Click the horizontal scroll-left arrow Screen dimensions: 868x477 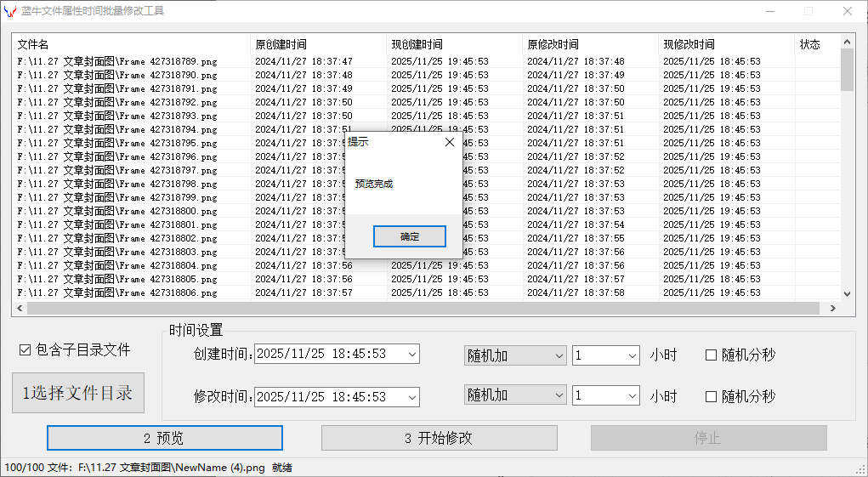[x=20, y=309]
